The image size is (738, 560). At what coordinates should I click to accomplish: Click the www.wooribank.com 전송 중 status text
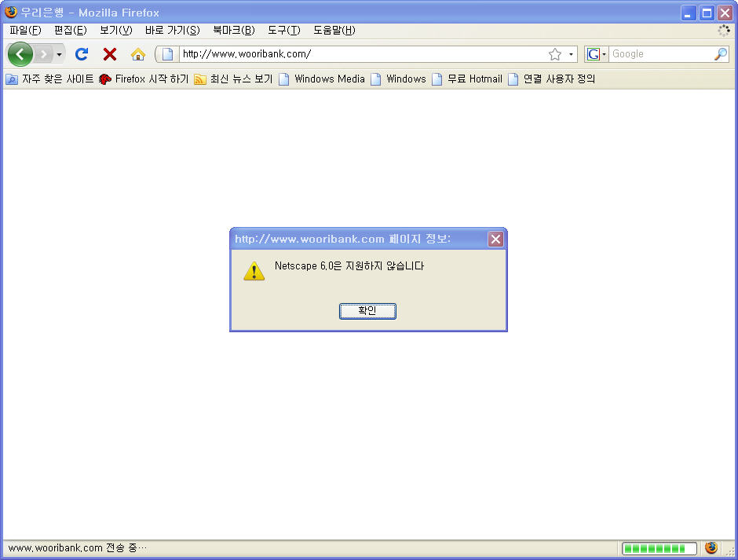[x=78, y=548]
